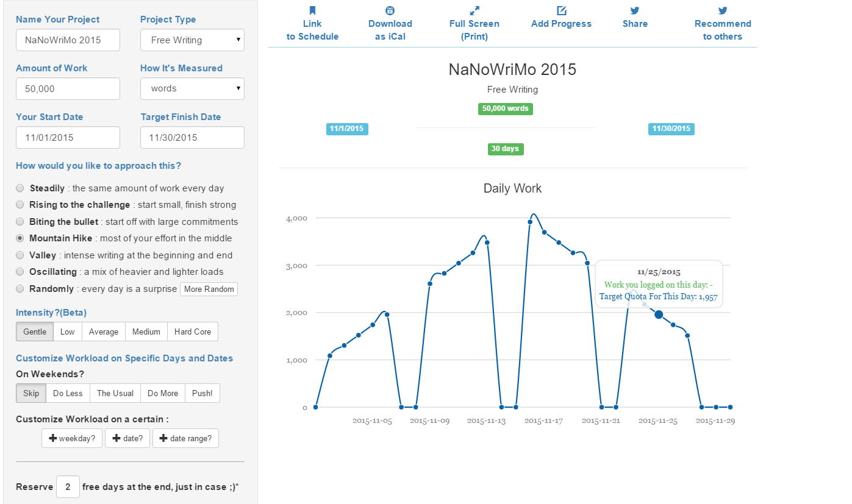Click the "Free Writing" subtitle under the heading

pos(512,90)
